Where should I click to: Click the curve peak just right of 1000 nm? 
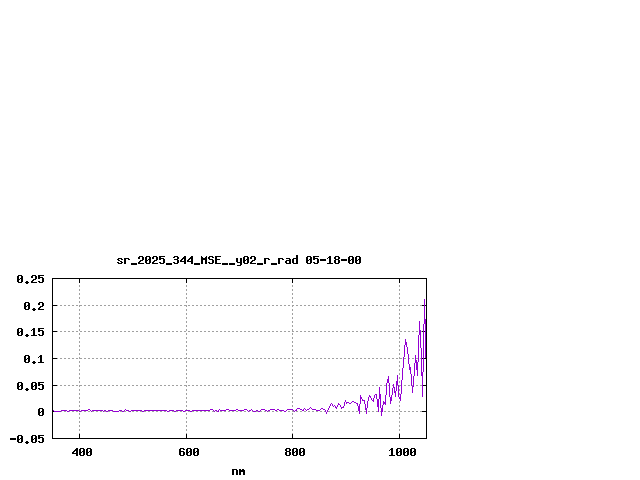[405, 341]
